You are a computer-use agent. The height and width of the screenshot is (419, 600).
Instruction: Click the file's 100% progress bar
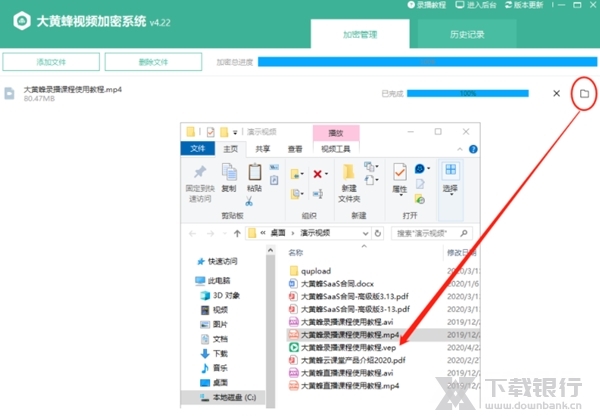tap(468, 93)
